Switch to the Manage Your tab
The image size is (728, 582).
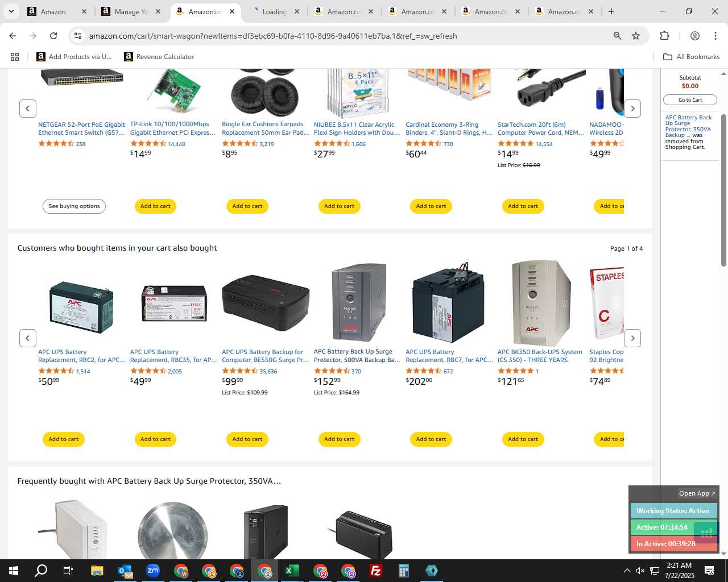coord(131,11)
